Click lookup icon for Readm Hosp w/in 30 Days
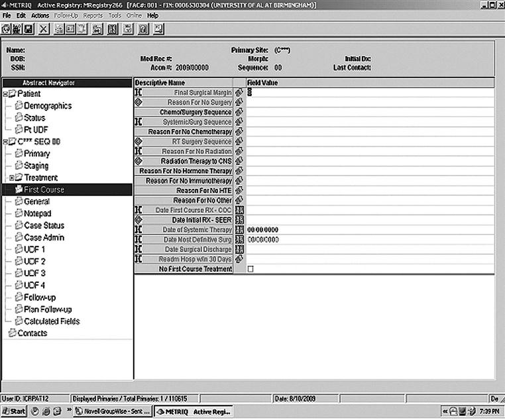This screenshot has height=420, width=505. point(239,259)
